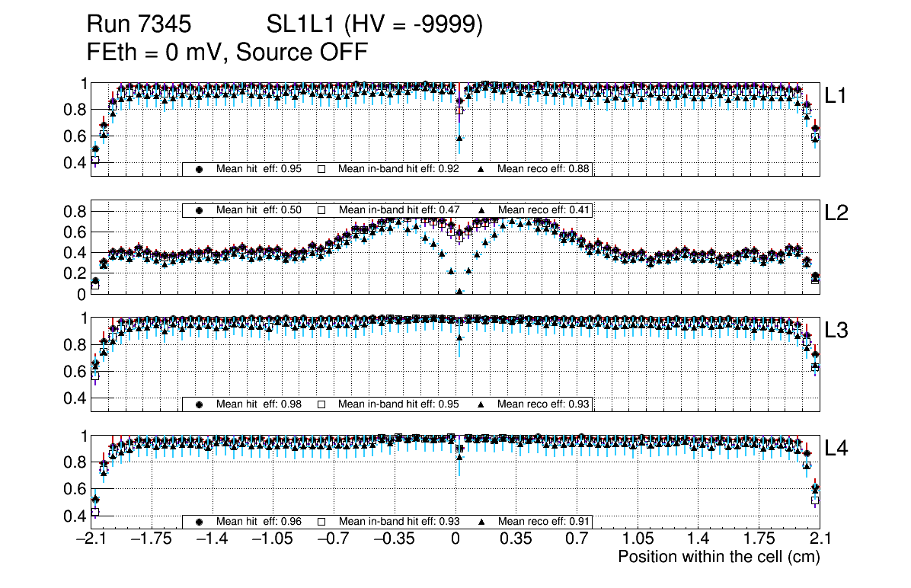Select the 'Mean reco eff: 0.41' legend entry
This screenshot has width=911, height=588.
tap(543, 209)
